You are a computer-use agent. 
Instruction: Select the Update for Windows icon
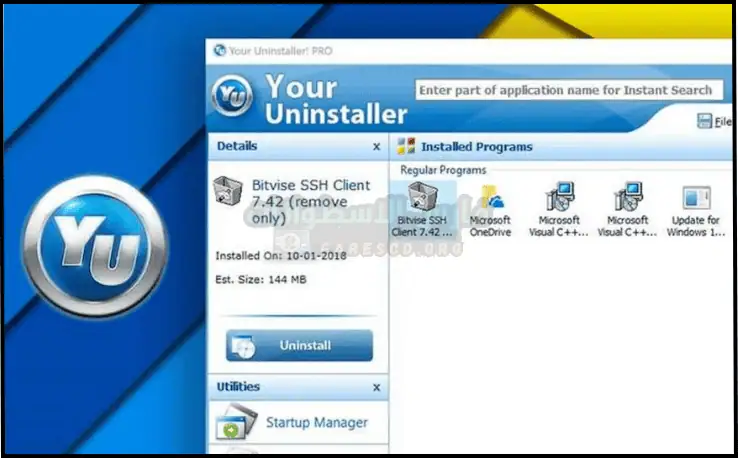696,198
